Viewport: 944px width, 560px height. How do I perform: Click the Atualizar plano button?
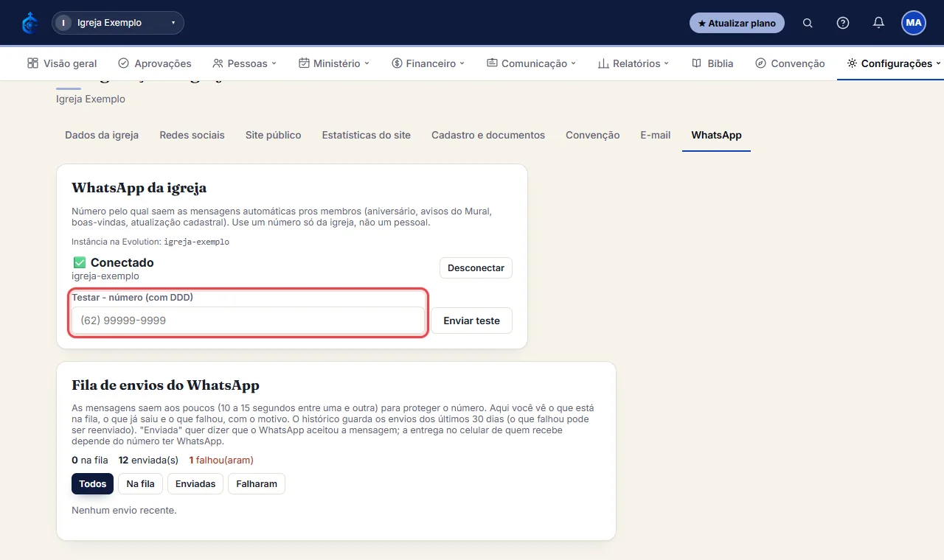pos(737,23)
